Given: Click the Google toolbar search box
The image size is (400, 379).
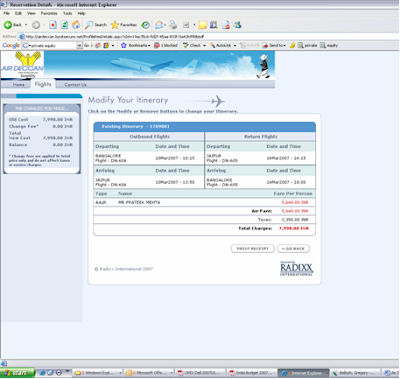Looking at the screenshot, I should pos(52,45).
